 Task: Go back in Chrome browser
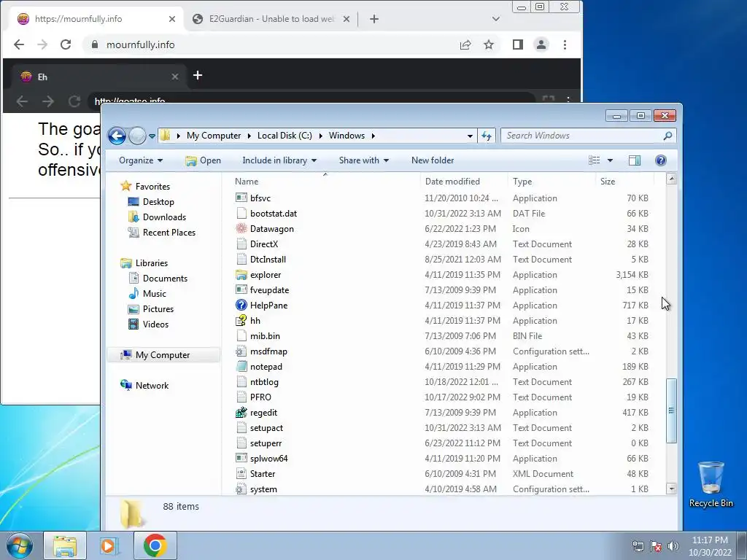(x=19, y=44)
